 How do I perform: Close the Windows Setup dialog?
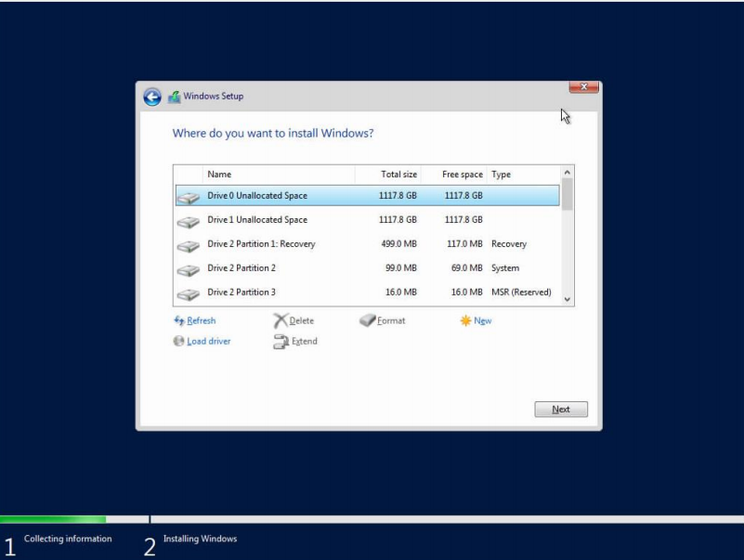(583, 87)
